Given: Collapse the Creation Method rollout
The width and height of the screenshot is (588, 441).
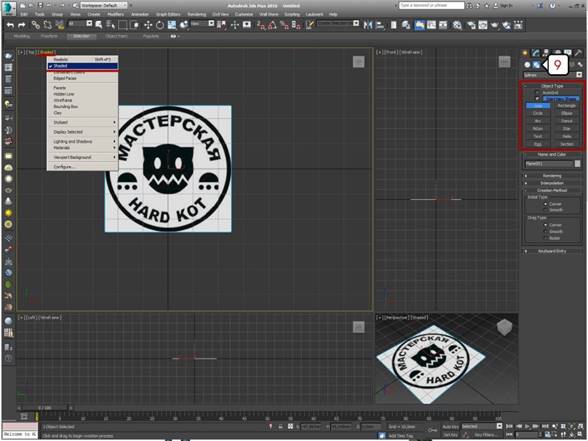Looking at the screenshot, I should click(552, 190).
